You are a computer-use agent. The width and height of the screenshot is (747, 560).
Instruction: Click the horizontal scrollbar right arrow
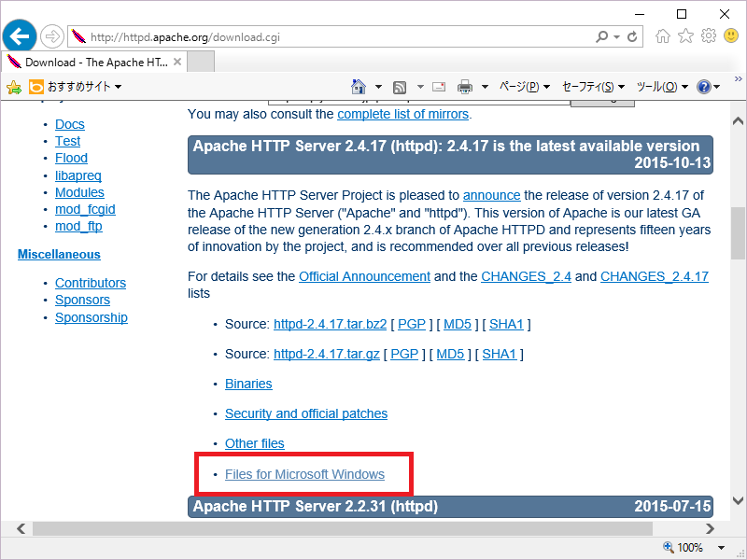[x=710, y=528]
